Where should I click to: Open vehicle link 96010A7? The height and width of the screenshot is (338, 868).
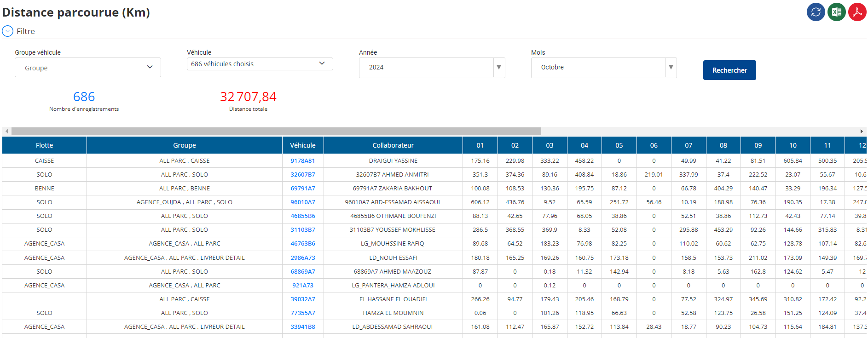[303, 202]
